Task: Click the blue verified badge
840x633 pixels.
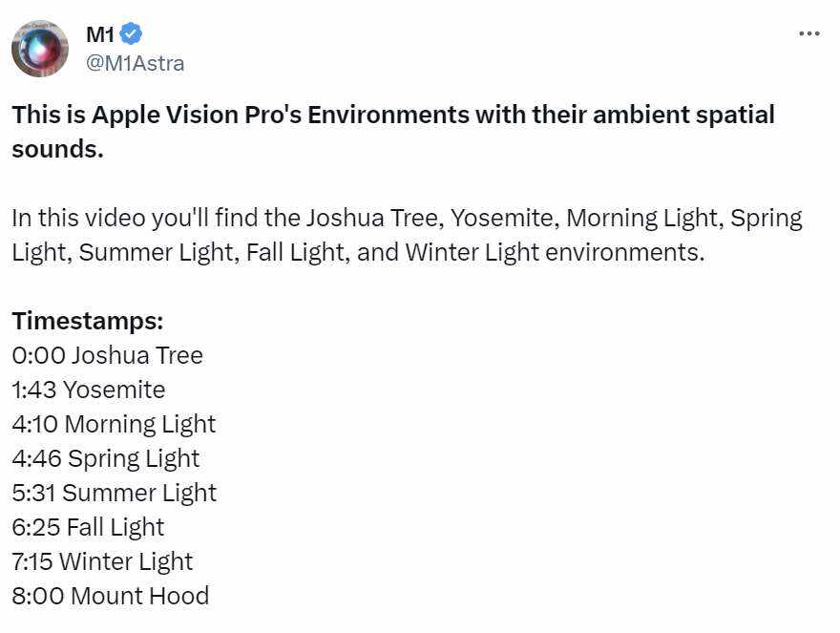Action: [132, 35]
